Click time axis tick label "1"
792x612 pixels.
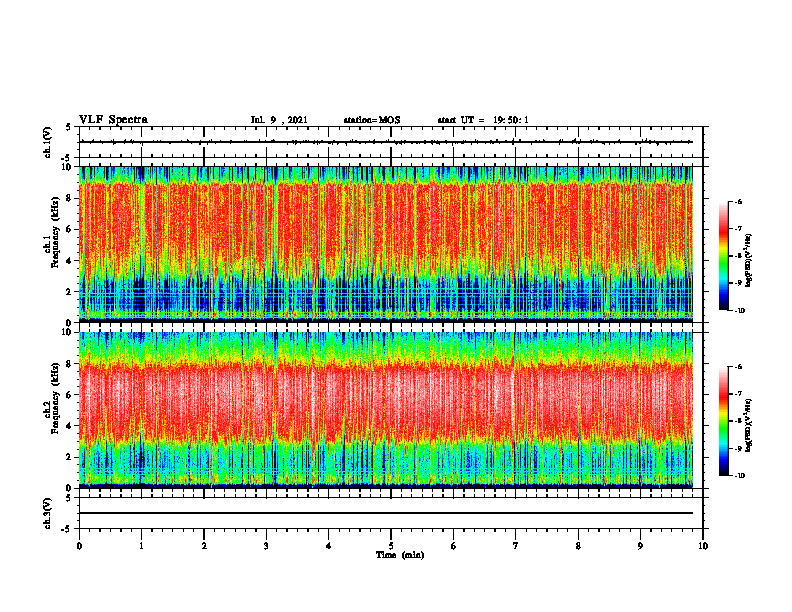tap(141, 546)
